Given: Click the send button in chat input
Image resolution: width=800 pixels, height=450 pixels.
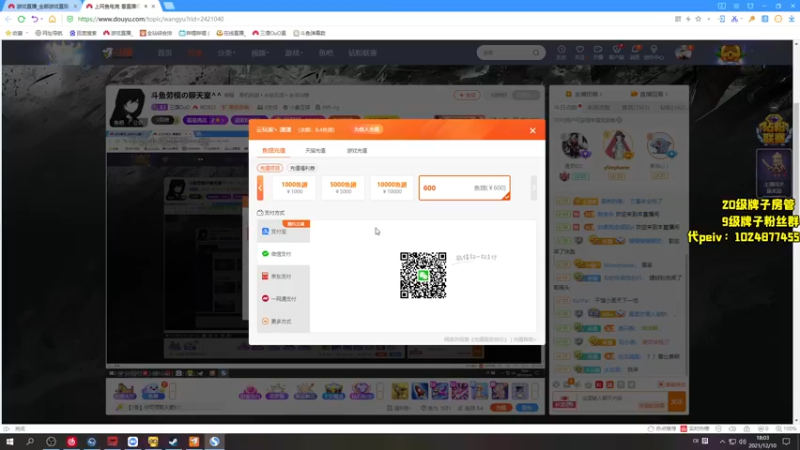Looking at the screenshot, I should click(x=677, y=402).
